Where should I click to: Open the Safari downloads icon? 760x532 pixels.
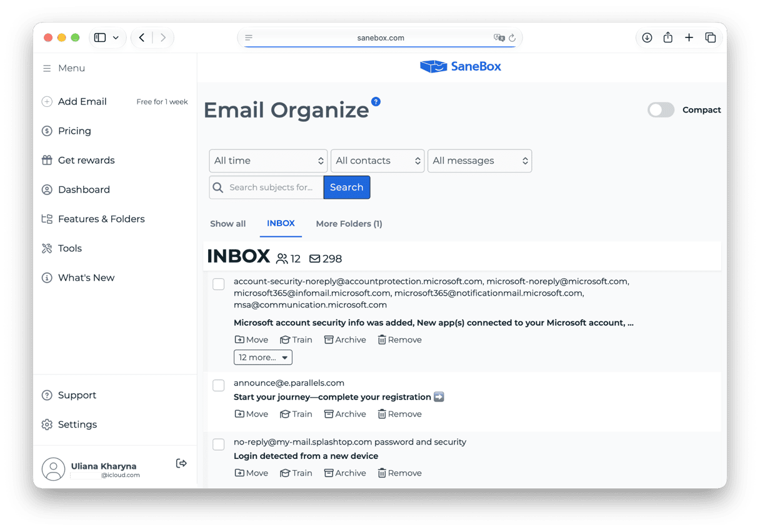click(647, 38)
